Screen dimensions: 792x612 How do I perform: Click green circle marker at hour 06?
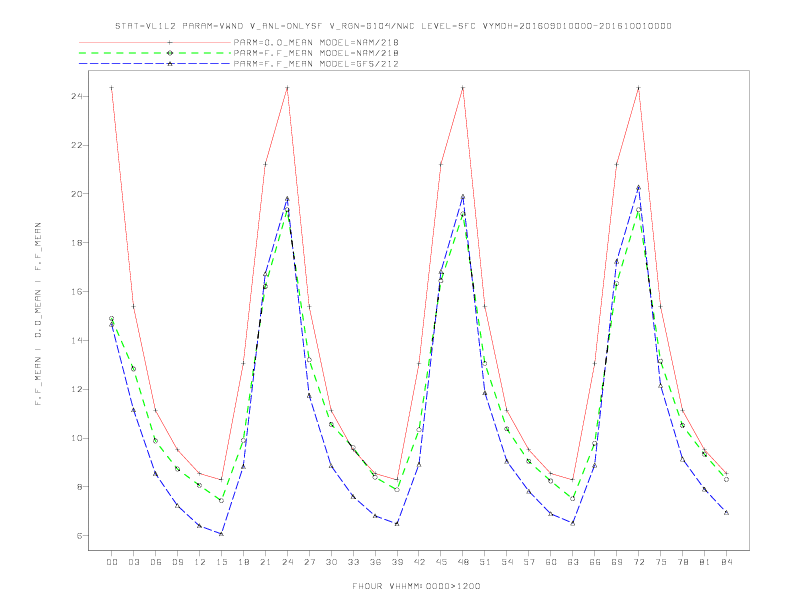[x=156, y=440]
